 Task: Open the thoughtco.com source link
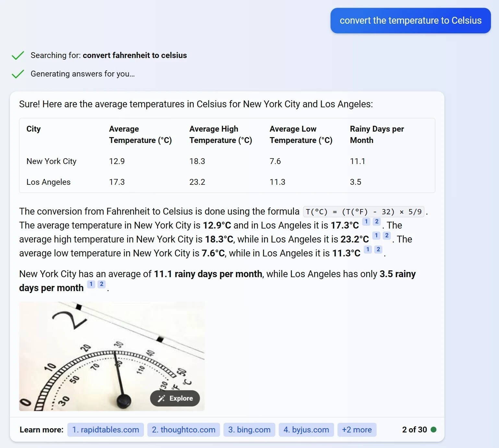[x=184, y=430]
